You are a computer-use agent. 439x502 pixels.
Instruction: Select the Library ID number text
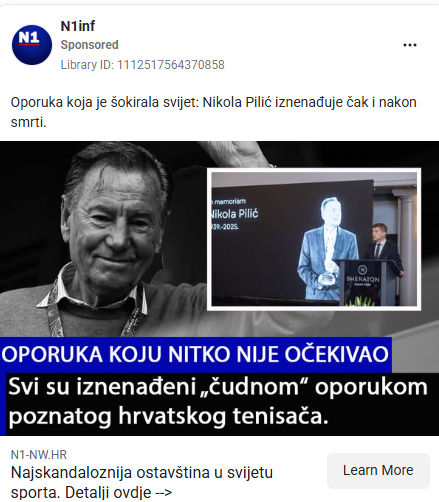pos(171,65)
